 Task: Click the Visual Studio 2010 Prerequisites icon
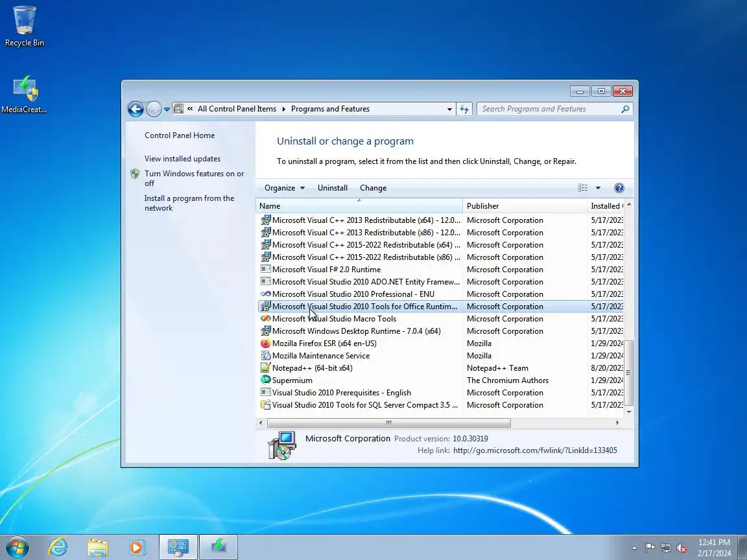tap(266, 392)
